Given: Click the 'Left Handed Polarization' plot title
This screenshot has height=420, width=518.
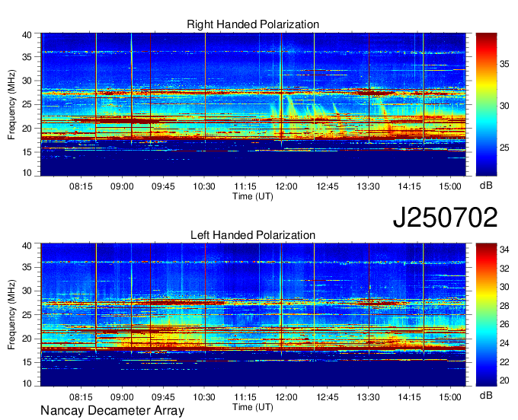Looking at the screenshot, I should [253, 235].
